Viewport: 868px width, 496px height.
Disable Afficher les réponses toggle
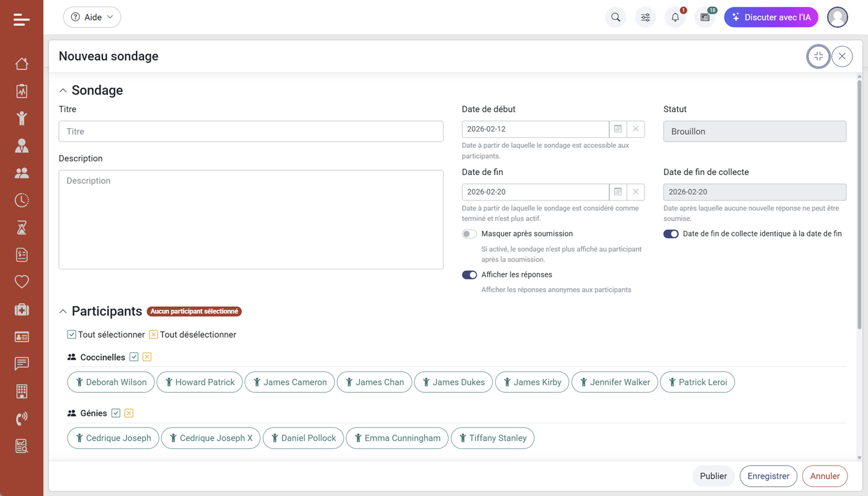(x=469, y=275)
